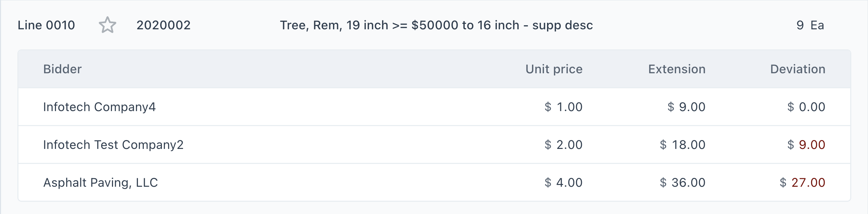Click the $0.00 deviation value
The height and width of the screenshot is (214, 868).
806,107
